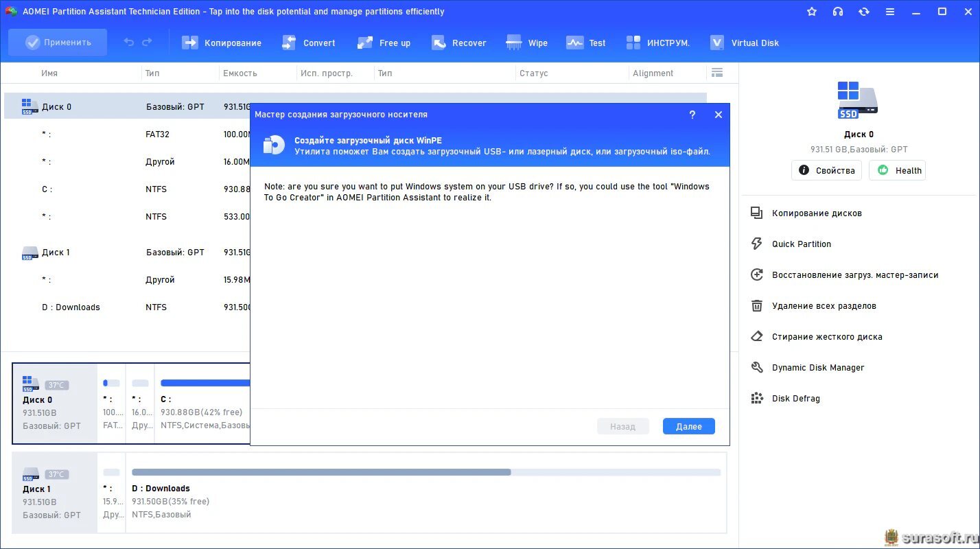Select Копирование дисков in the side panel
The width and height of the screenshot is (980, 549).
click(806, 213)
